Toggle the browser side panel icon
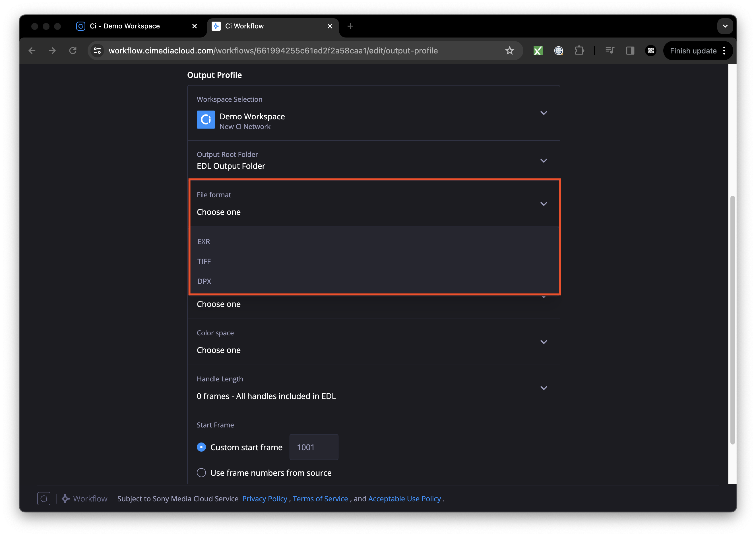756x536 pixels. pyautogui.click(x=630, y=51)
